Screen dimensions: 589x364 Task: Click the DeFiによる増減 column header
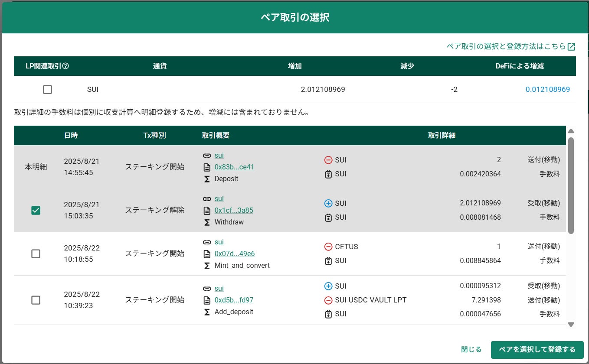[520, 66]
